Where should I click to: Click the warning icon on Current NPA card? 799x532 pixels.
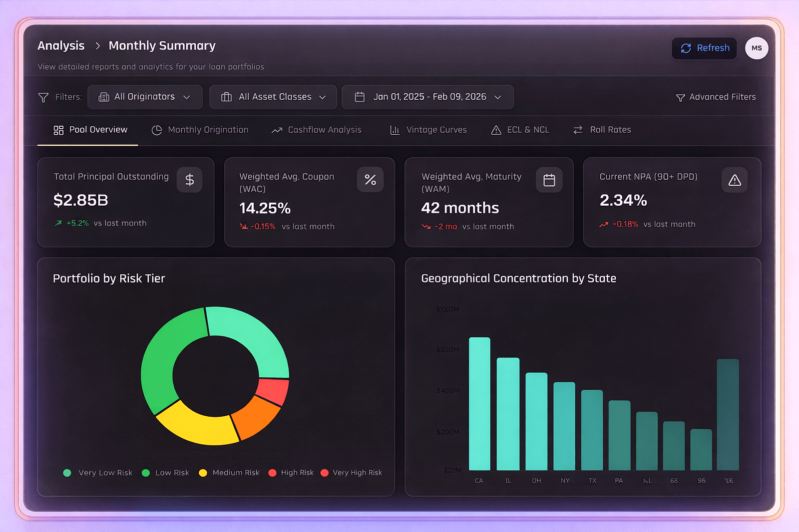click(x=734, y=180)
